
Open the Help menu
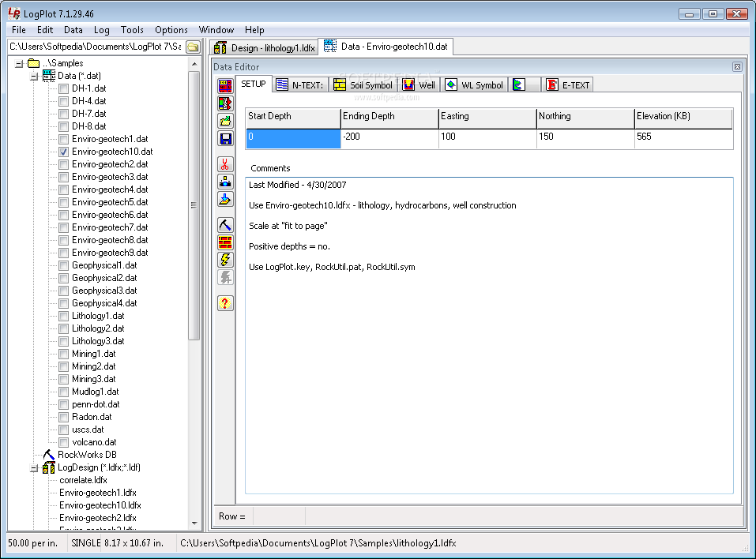(254, 30)
